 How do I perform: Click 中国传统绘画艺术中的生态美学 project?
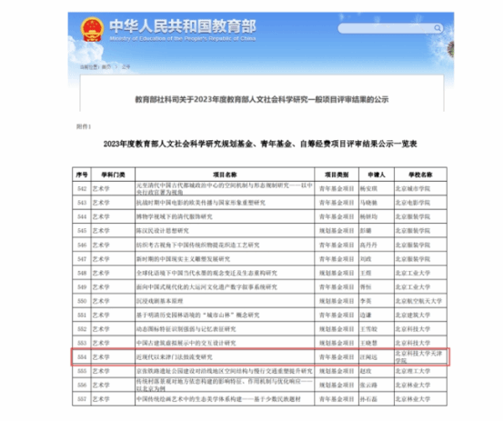(218, 399)
